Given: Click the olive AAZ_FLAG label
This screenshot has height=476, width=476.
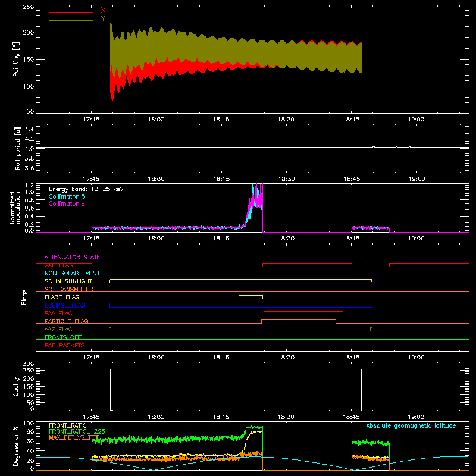Looking at the screenshot, I should [58, 329].
